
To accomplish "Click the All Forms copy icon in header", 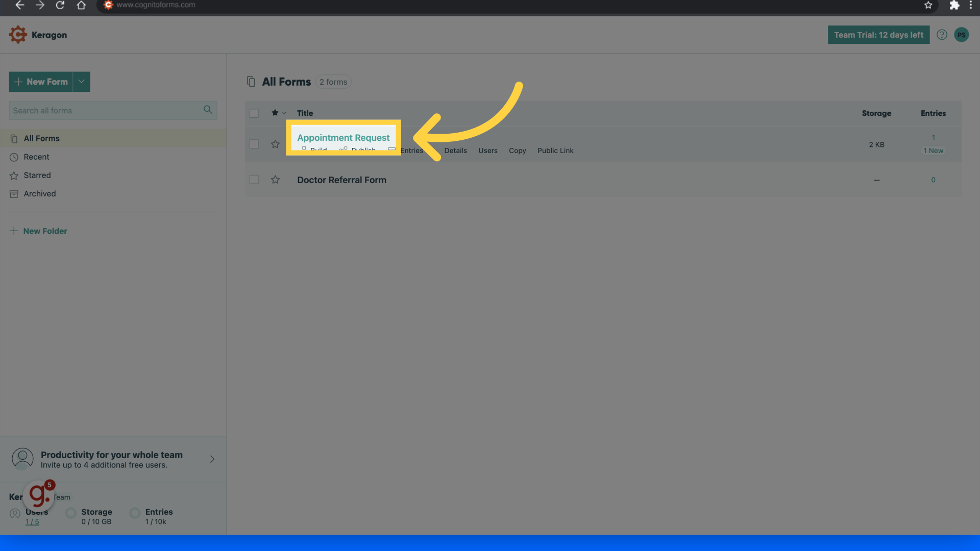I will pyautogui.click(x=251, y=81).
